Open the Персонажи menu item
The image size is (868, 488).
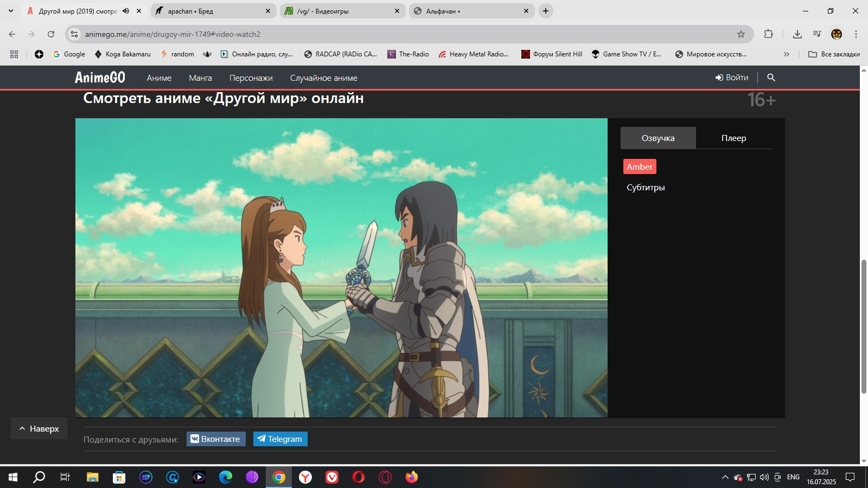(x=251, y=78)
